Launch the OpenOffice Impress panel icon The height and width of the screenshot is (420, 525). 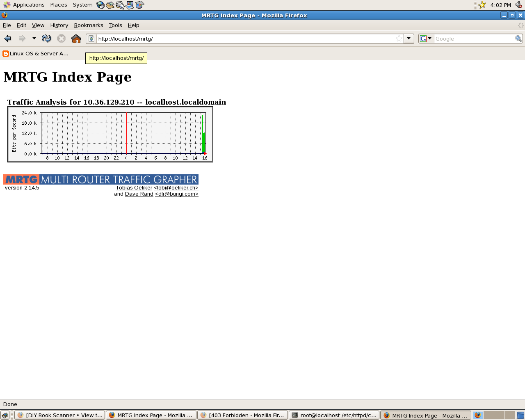[x=130, y=5]
